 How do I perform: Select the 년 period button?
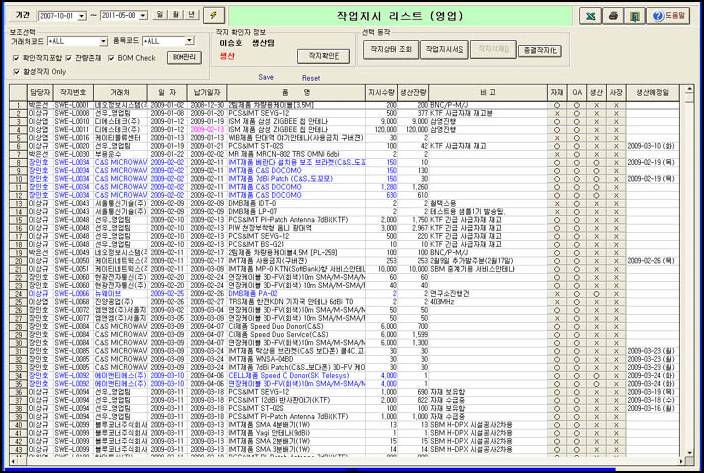pos(192,15)
